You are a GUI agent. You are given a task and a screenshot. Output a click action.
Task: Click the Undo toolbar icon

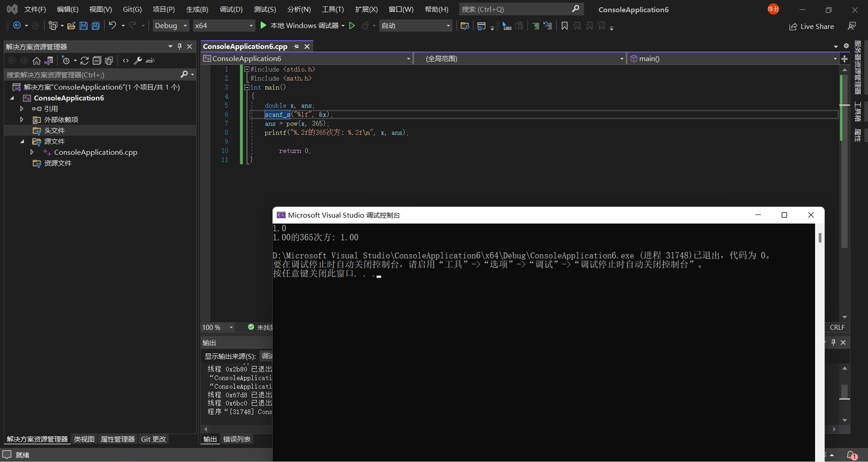[x=113, y=26]
